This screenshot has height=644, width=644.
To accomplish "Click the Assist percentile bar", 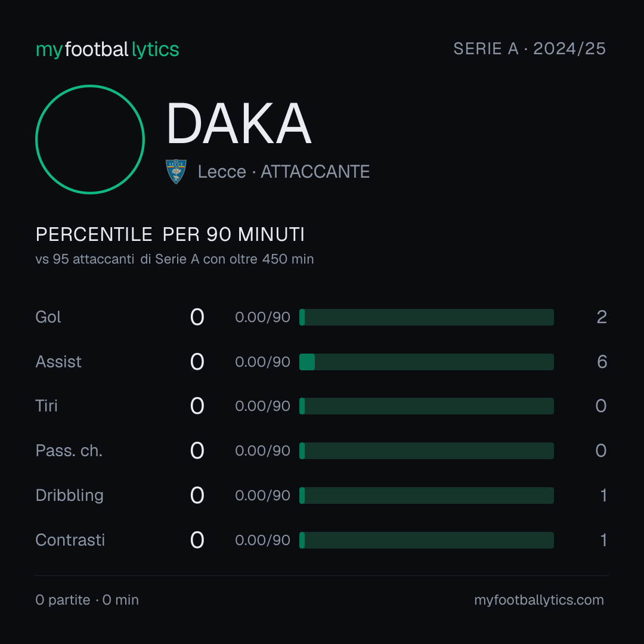I will (426, 362).
